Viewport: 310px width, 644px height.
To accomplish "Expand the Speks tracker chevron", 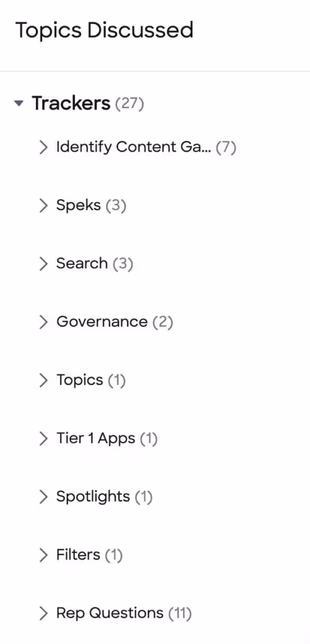I will click(43, 205).
